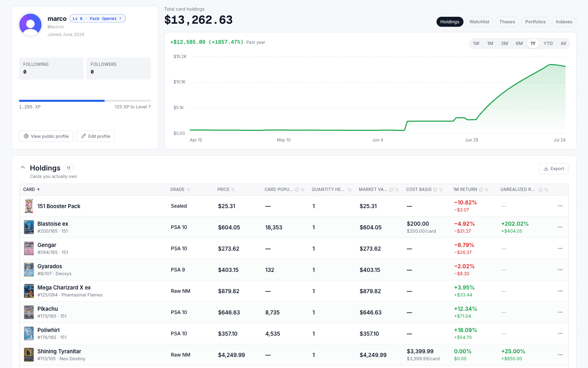Show 1M Return info icon

(x=481, y=190)
